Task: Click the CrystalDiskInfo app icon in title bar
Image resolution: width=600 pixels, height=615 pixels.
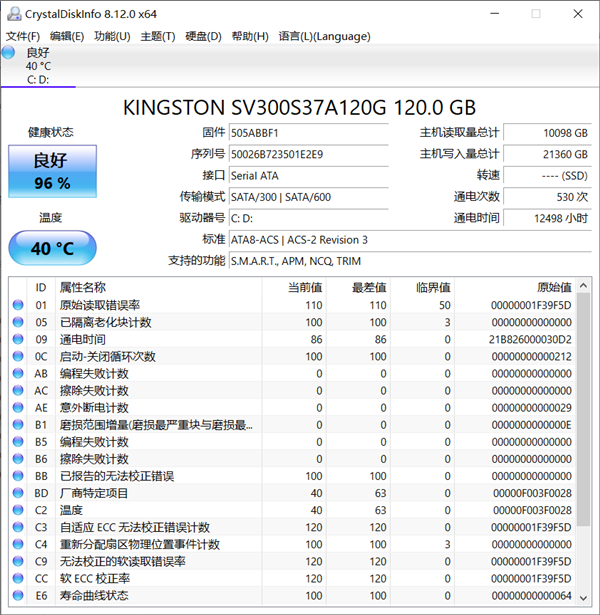Action: click(13, 13)
